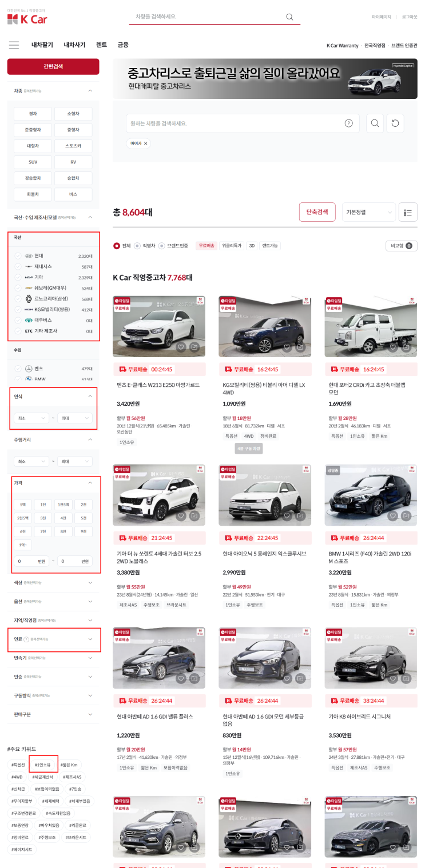The image size is (425, 868).
Task: Choose the 2천5백 price preset
Action: pyautogui.click(x=23, y=518)
